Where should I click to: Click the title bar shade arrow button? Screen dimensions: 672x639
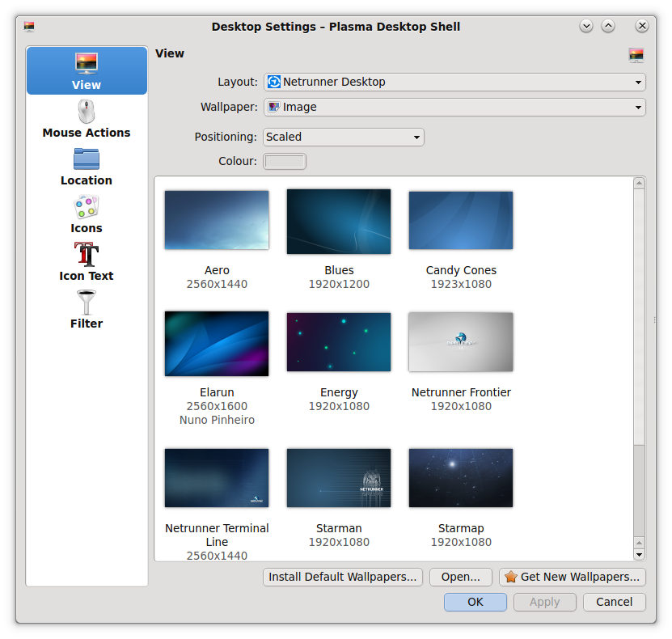pos(586,27)
